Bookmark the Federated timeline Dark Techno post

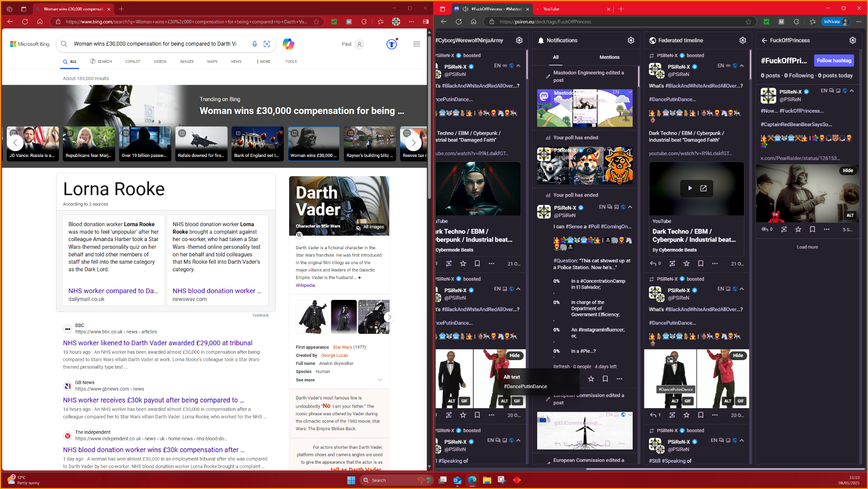pos(701,263)
